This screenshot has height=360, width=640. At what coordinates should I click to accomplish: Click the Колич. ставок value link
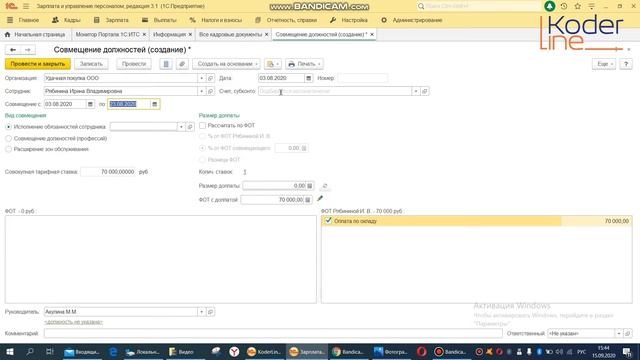tap(245, 172)
